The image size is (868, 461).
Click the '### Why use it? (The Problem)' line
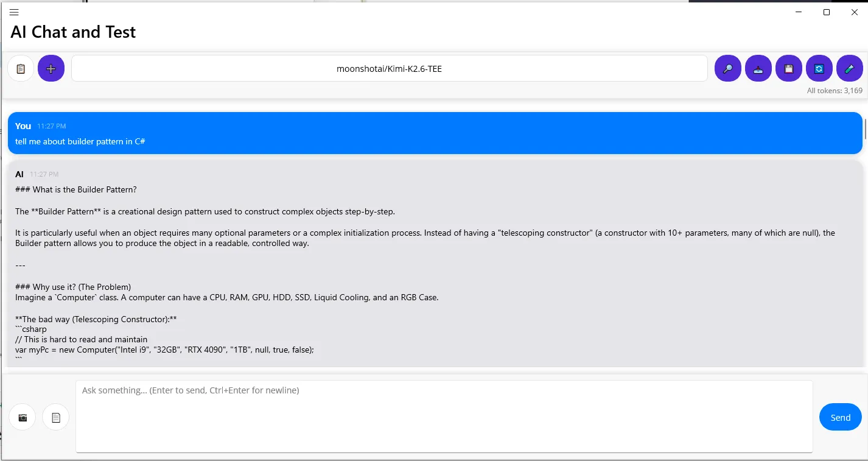coord(73,287)
